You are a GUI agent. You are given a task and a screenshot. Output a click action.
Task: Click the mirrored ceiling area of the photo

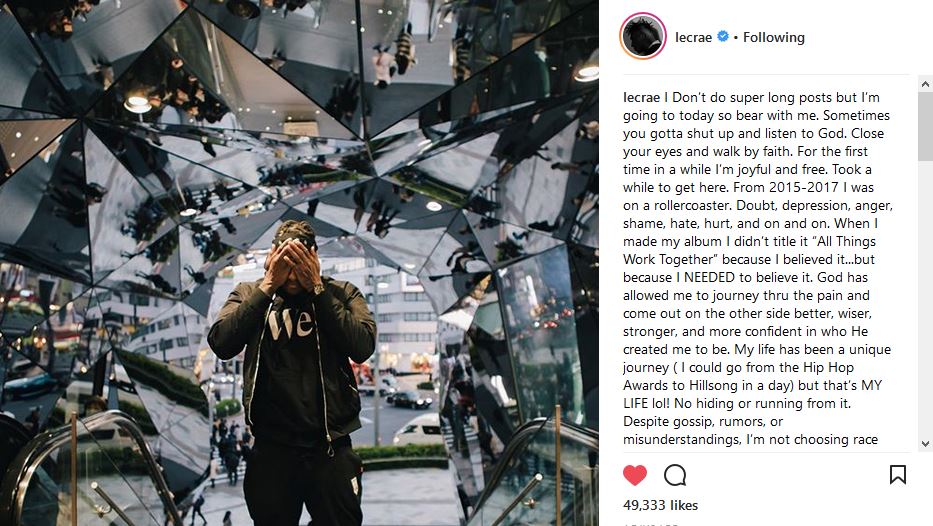coord(298,107)
